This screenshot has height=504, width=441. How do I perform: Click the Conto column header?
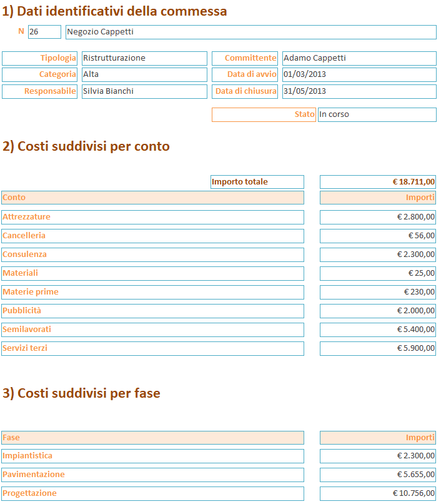pos(152,198)
